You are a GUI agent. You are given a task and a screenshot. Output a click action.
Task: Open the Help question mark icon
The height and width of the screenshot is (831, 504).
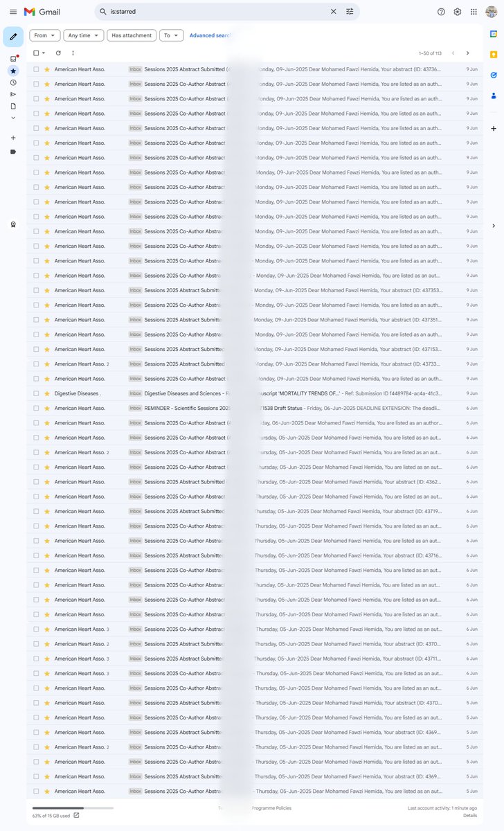point(441,12)
